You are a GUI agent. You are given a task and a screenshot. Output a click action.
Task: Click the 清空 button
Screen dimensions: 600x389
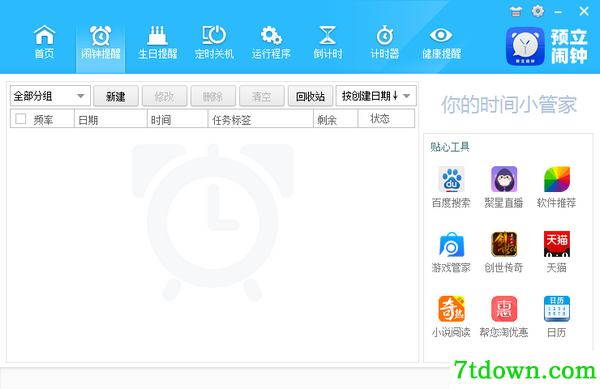tap(261, 96)
